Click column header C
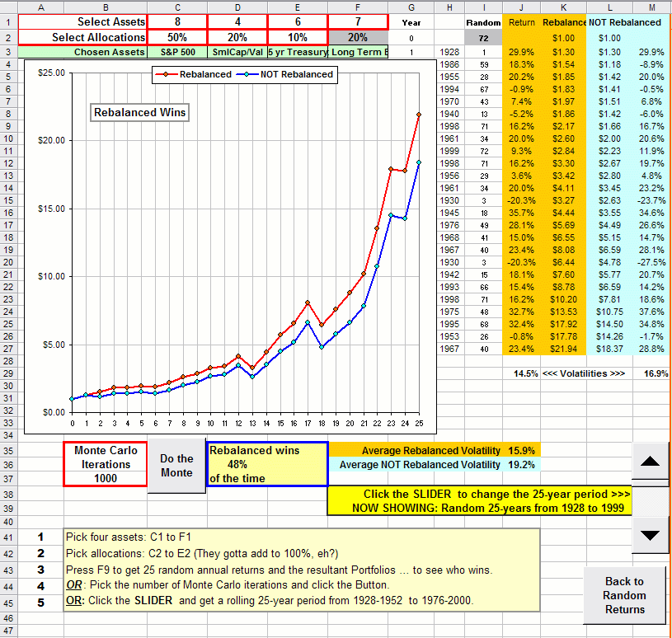 click(177, 7)
